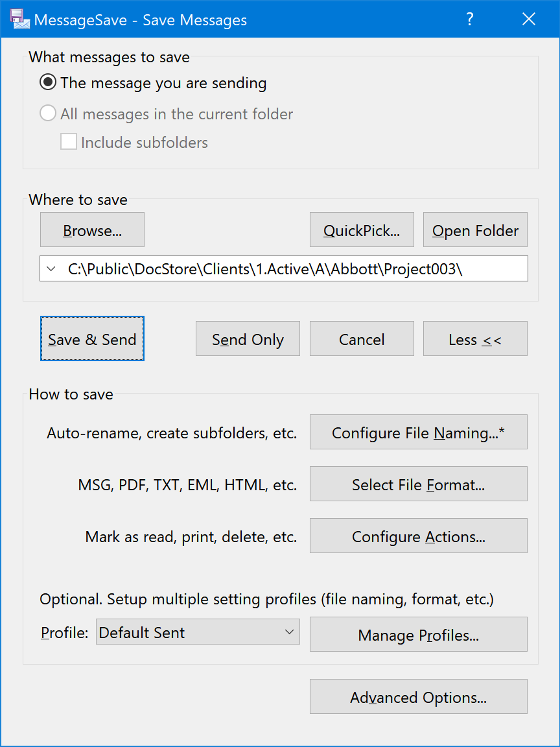The width and height of the screenshot is (560, 747).
Task: Choose Send Only
Action: coord(248,338)
